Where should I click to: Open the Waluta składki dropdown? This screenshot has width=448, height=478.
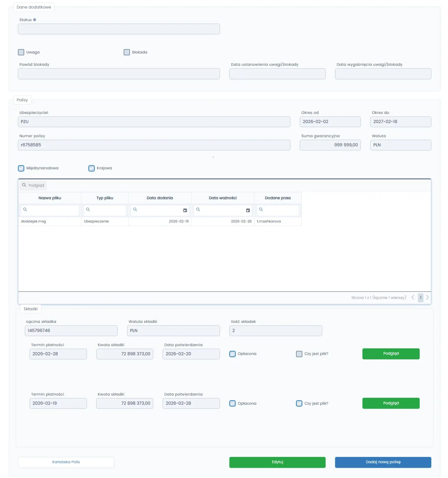pyautogui.click(x=173, y=331)
